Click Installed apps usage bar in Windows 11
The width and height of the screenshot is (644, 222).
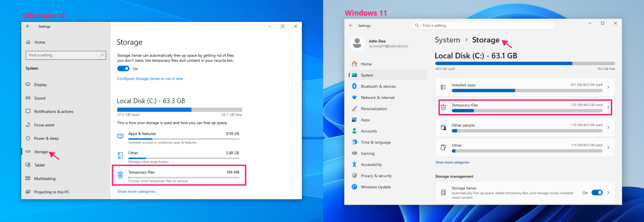click(527, 91)
